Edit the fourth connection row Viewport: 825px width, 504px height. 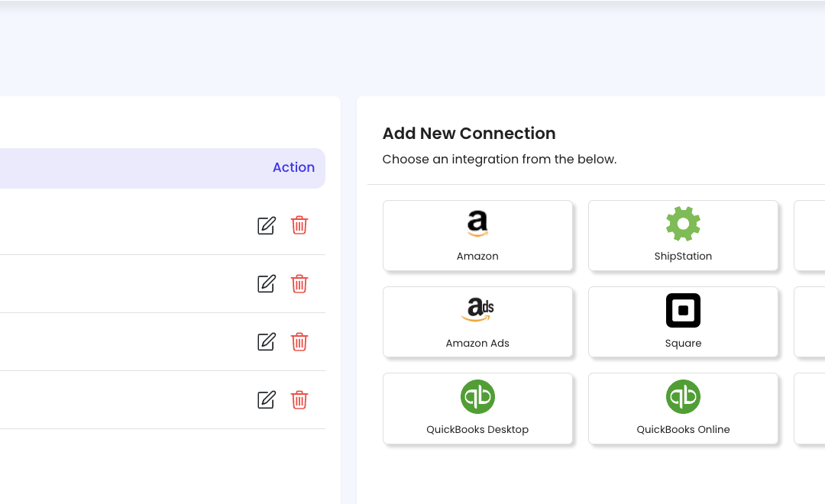tap(267, 400)
